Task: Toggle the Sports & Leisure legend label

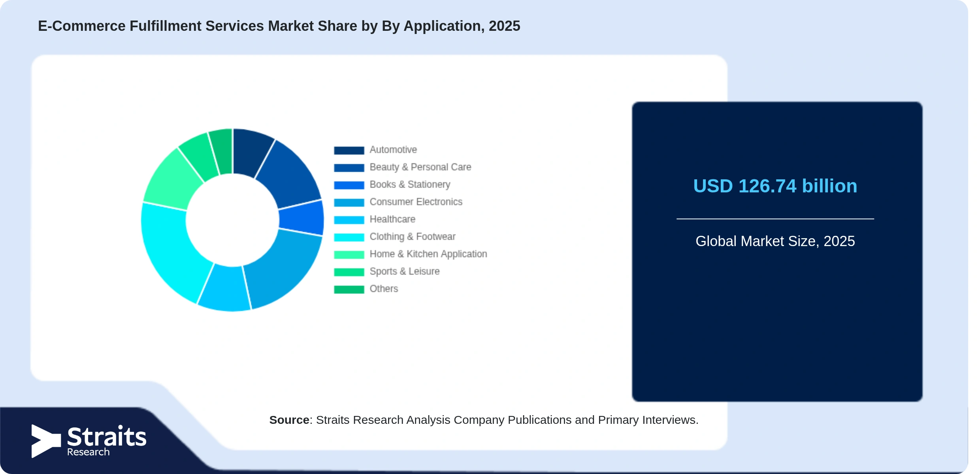Action: pos(405,271)
